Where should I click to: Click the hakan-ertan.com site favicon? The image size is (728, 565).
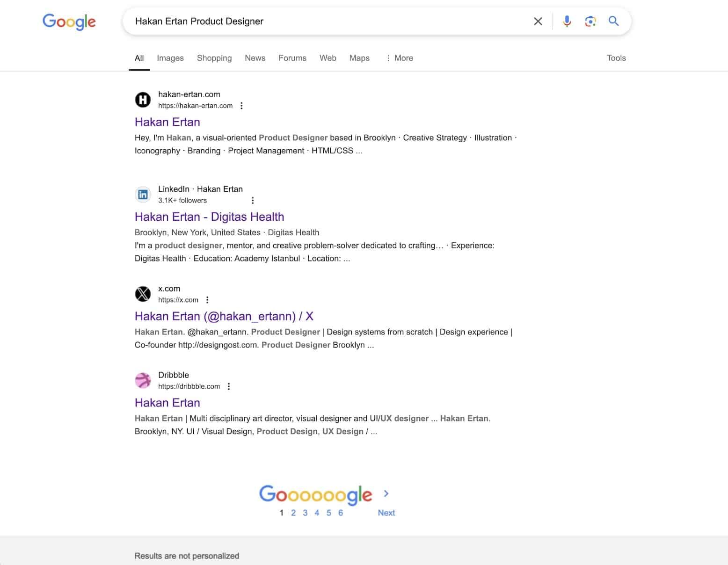143,100
